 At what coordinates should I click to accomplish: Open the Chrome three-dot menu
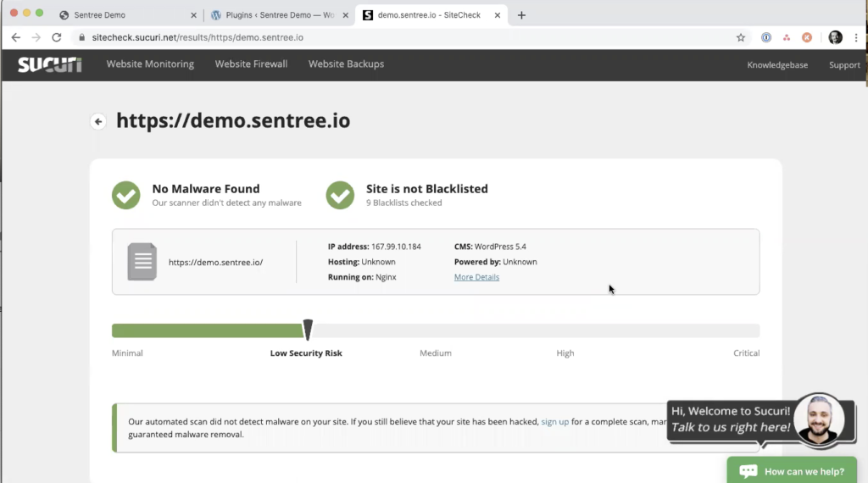pos(856,37)
